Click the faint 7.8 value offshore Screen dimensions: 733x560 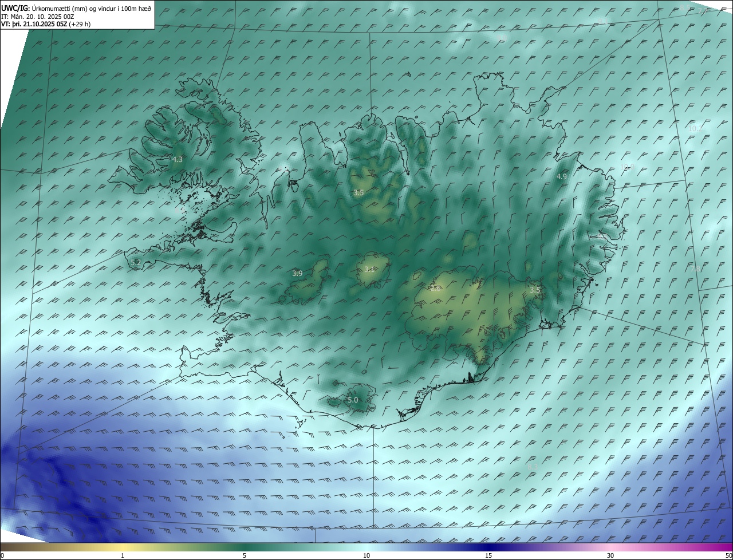click(695, 269)
